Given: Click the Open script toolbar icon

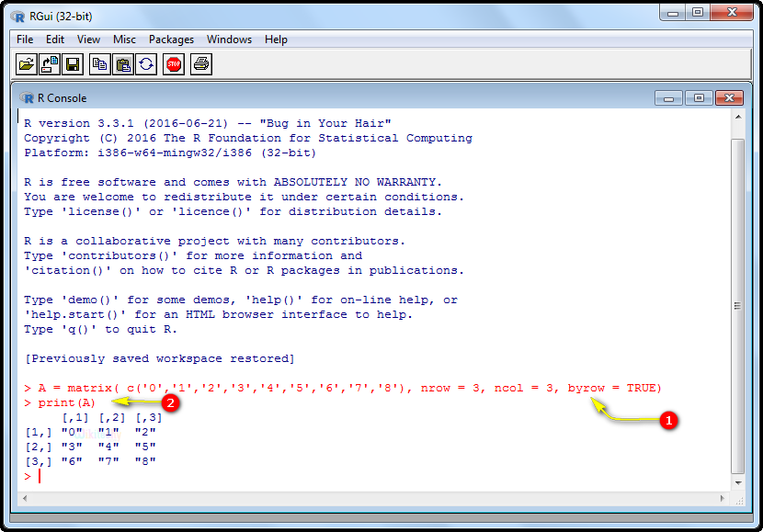Looking at the screenshot, I should [27, 64].
